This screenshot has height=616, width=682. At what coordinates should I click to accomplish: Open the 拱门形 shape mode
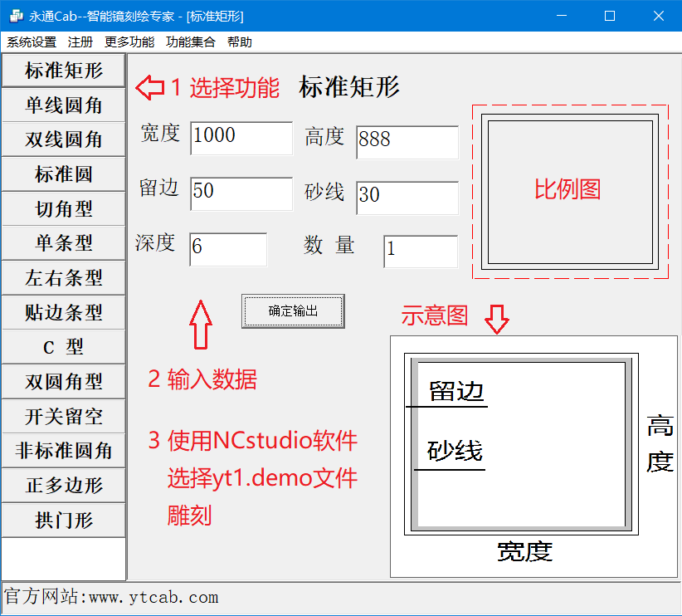[63, 521]
